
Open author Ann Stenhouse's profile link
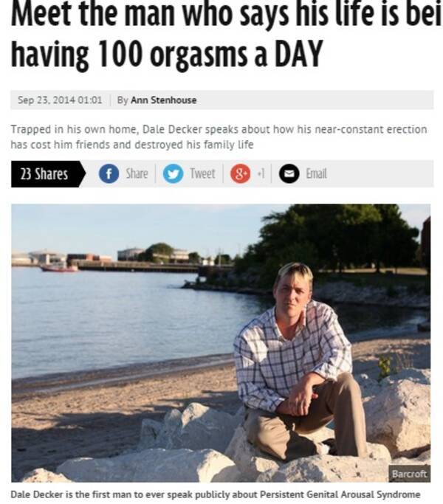(x=163, y=100)
